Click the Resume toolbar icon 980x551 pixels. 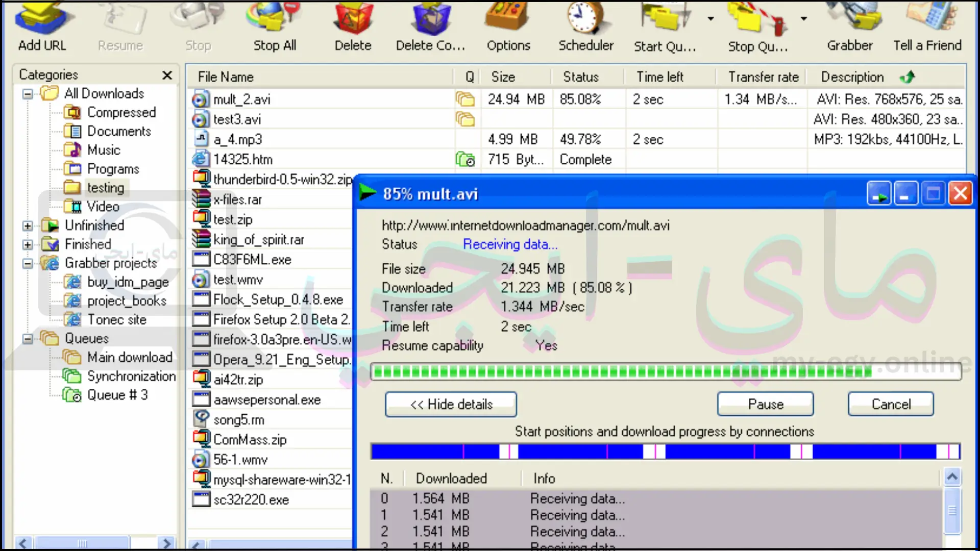[x=121, y=26]
